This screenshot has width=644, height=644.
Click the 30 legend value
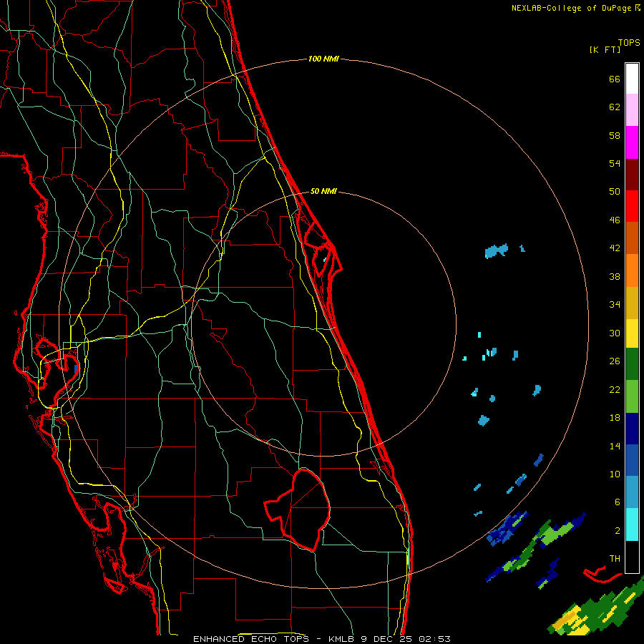click(615, 333)
